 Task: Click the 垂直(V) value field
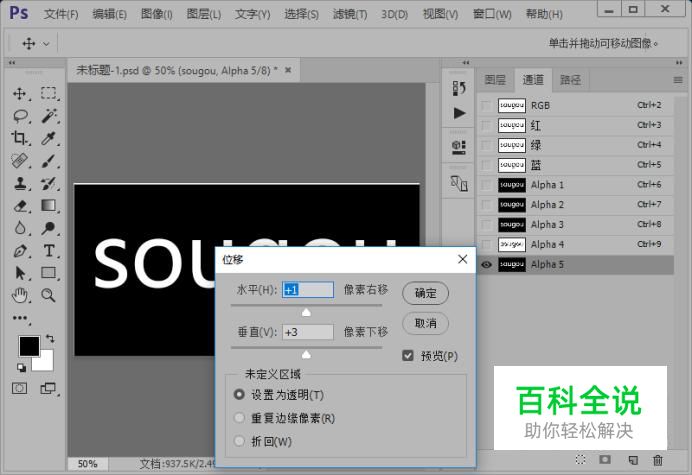click(x=308, y=332)
